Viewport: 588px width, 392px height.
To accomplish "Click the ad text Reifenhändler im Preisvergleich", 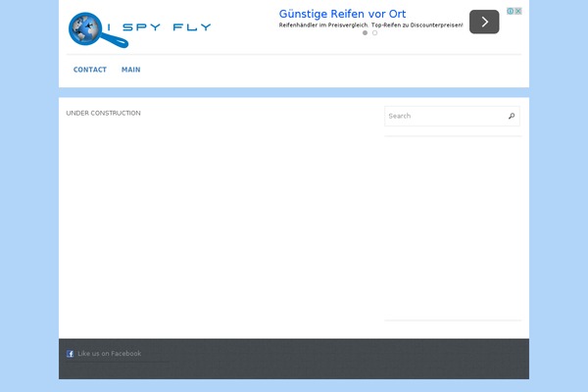I will (x=324, y=25).
